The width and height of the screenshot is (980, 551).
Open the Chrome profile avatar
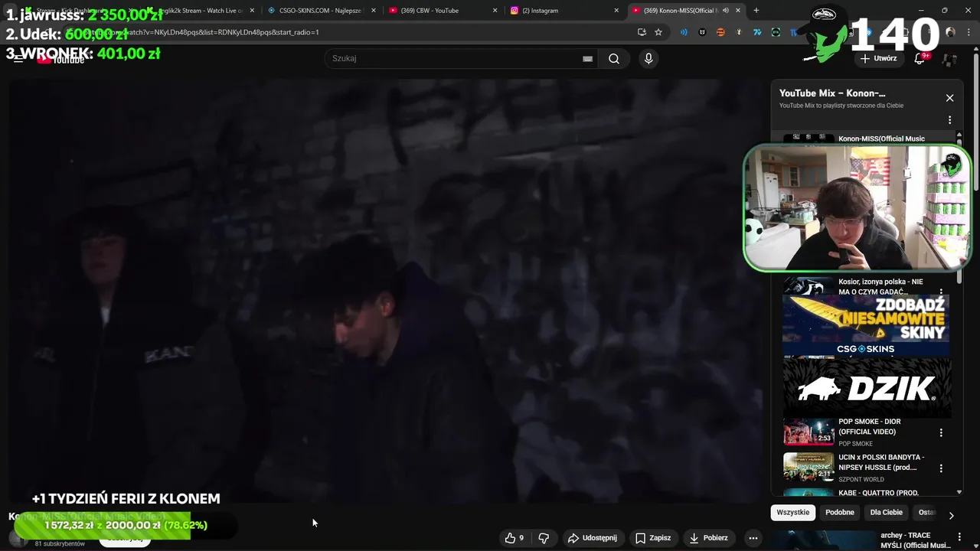point(950,32)
